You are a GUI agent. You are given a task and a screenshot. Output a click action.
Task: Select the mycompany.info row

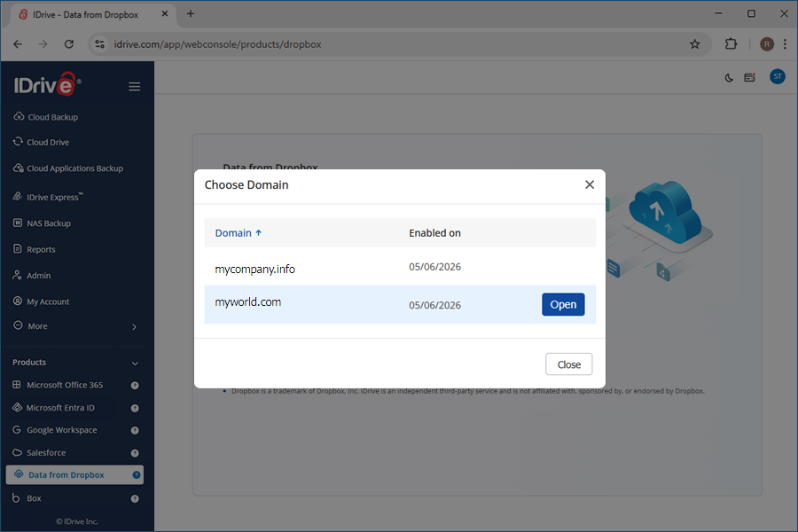tap(400, 267)
